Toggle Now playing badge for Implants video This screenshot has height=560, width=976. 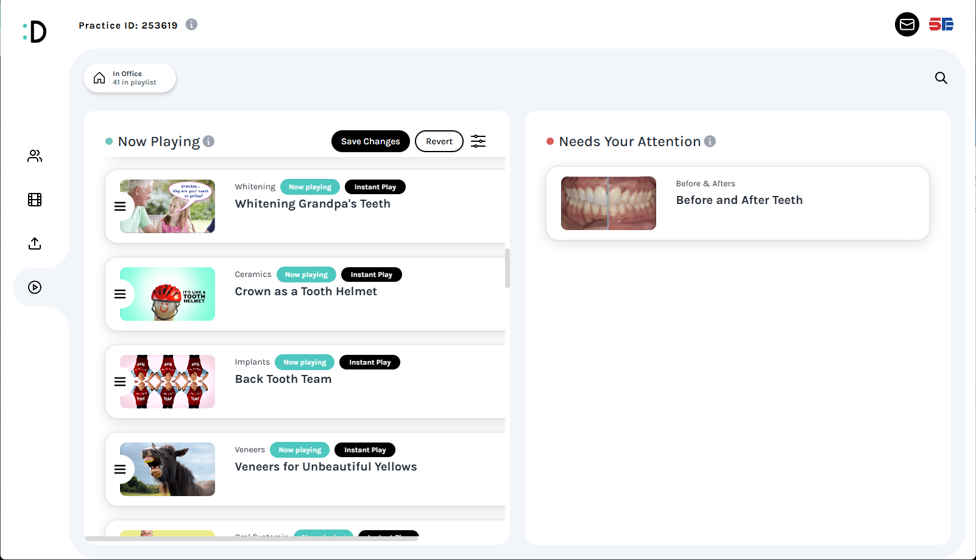(x=305, y=362)
